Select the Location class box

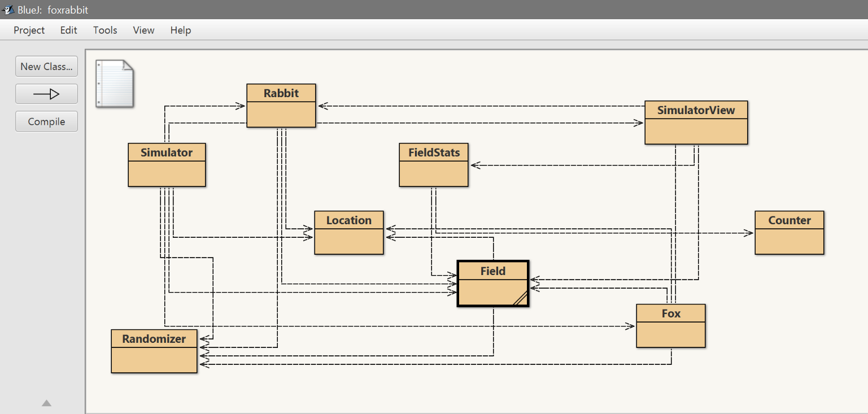coord(349,233)
